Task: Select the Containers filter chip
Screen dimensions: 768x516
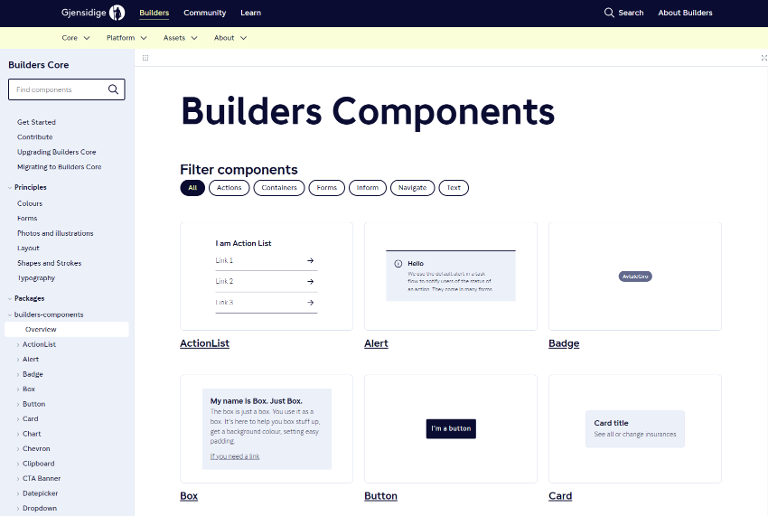Action: (279, 188)
